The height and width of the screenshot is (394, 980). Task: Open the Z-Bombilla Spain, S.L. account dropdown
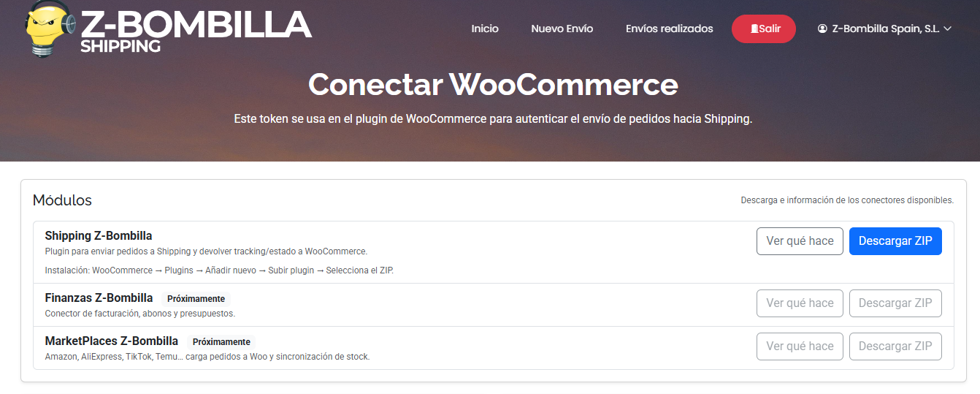(885, 29)
